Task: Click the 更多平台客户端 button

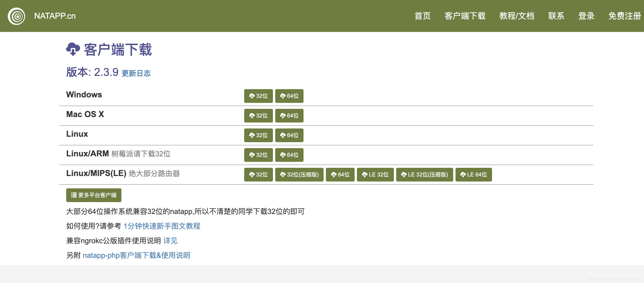Action: [x=94, y=195]
